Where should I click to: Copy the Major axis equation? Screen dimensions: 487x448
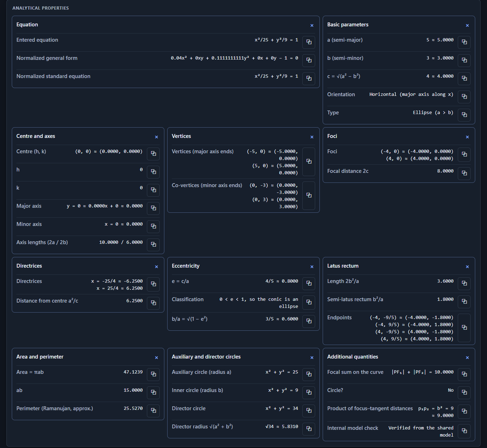click(153, 208)
